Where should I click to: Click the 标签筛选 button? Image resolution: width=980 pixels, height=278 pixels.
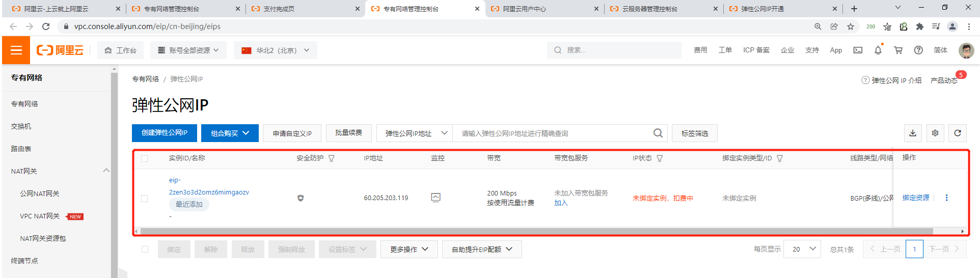click(x=695, y=133)
